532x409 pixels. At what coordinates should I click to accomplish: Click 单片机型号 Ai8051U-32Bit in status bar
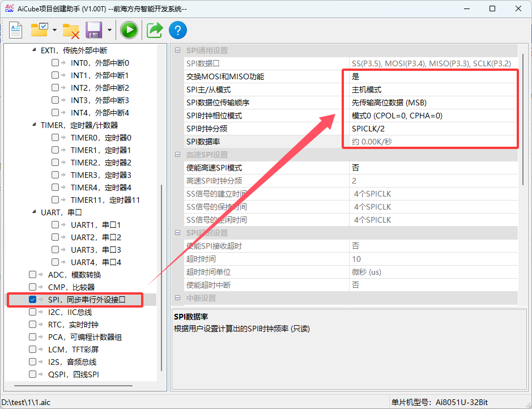[440, 403]
